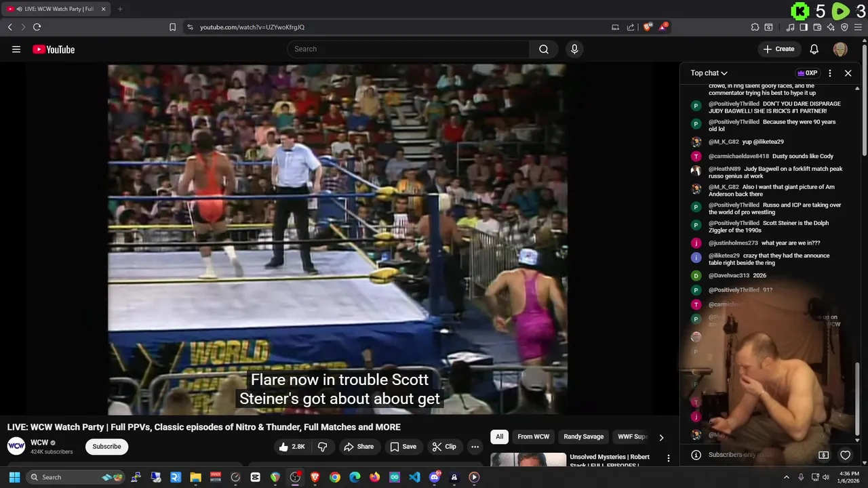868x488 pixels.
Task: View site information icon beside URL
Action: tap(190, 27)
